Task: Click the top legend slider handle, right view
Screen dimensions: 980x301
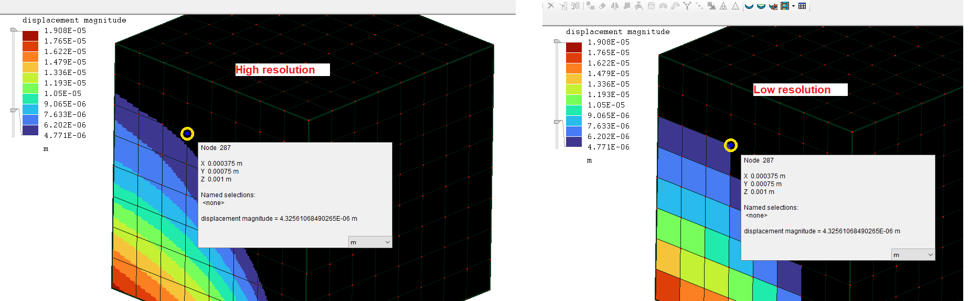Action: [x=558, y=41]
